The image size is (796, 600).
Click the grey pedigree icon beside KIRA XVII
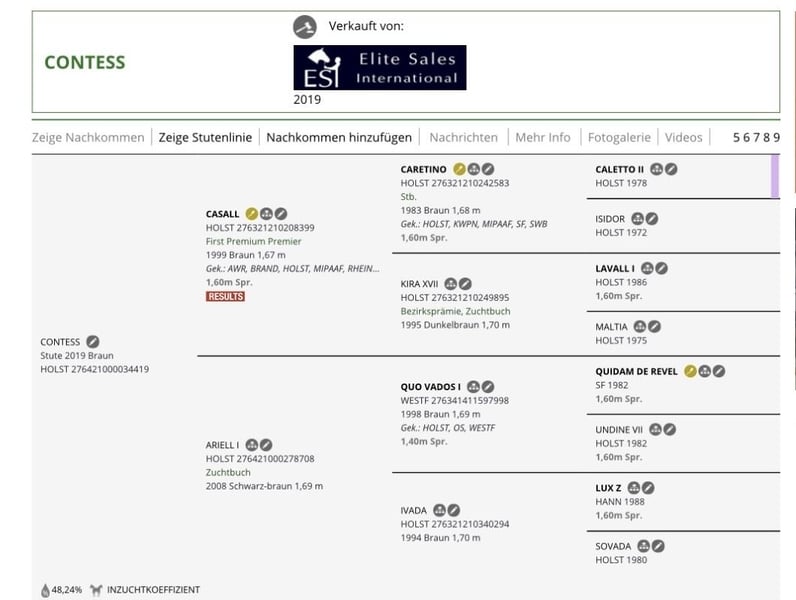tap(451, 284)
